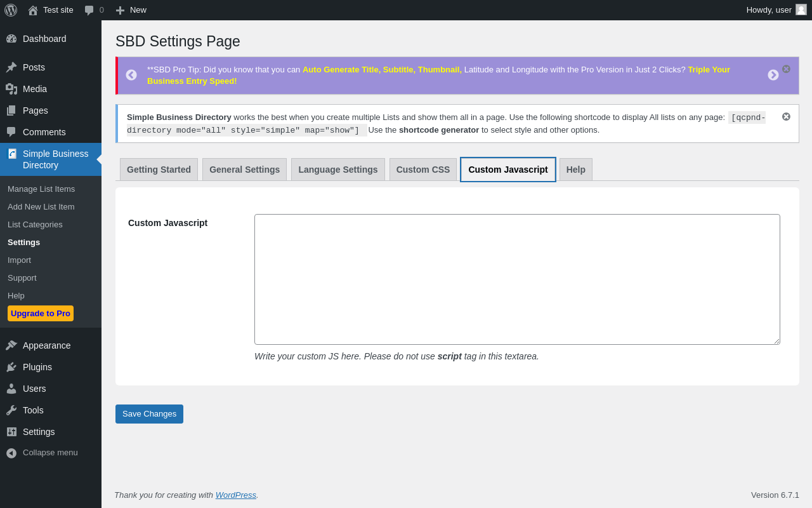The width and height of the screenshot is (812, 508).
Task: Click the textarea resize handle corner
Action: coord(776,340)
